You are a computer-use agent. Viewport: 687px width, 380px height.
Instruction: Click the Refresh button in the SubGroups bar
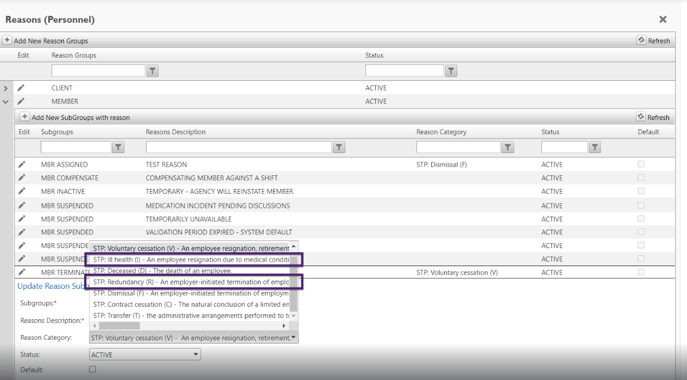tap(653, 117)
